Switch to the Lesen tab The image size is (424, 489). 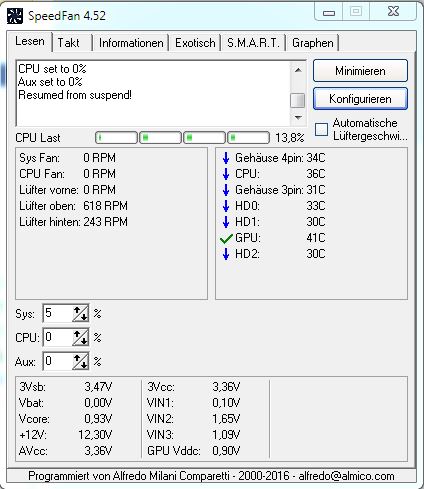30,42
